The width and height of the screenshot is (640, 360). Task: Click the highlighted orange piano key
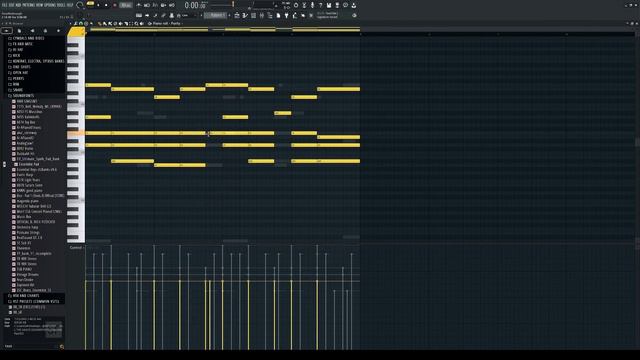pos(76,133)
